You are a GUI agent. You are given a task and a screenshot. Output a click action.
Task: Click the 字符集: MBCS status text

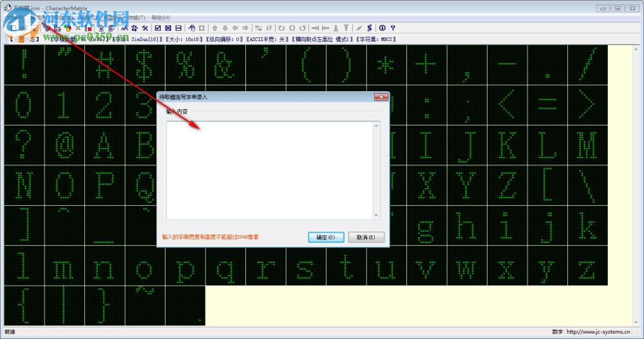(376, 39)
